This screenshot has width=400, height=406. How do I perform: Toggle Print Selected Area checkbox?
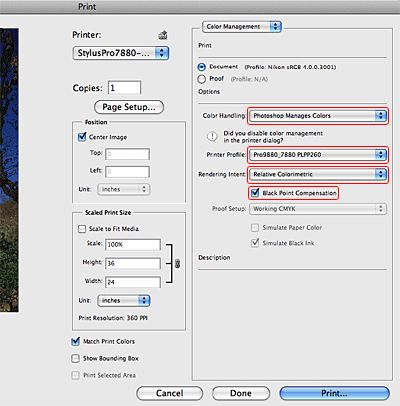coord(75,375)
